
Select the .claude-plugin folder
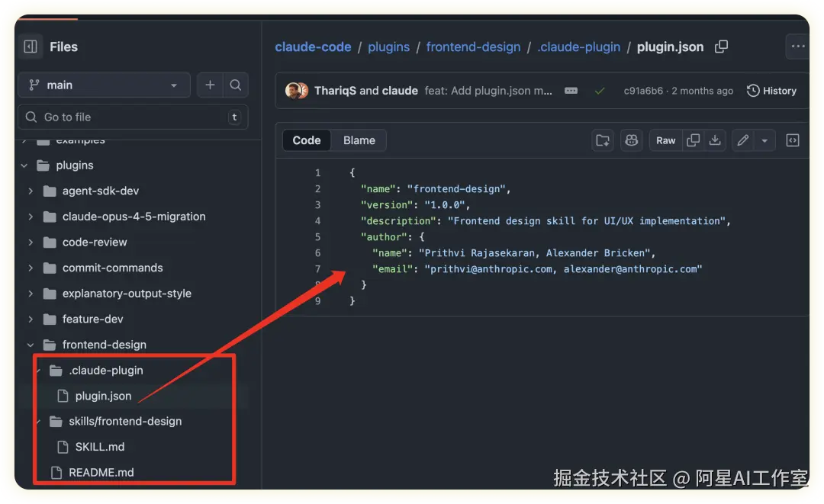click(105, 371)
